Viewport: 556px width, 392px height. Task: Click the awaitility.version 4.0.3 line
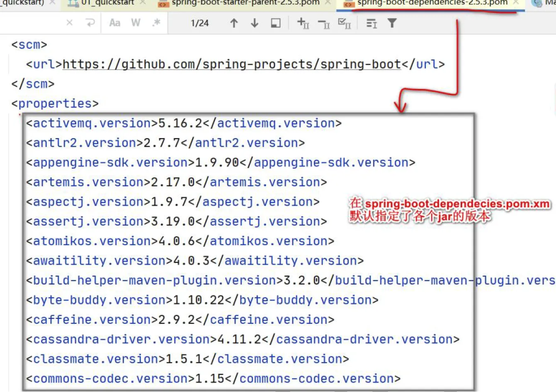[195, 261]
